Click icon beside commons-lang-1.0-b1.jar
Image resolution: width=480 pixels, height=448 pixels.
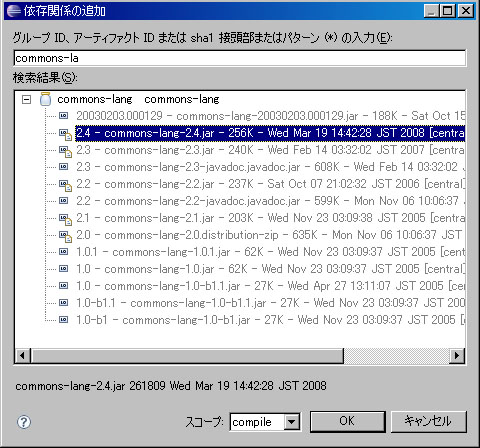tap(63, 320)
